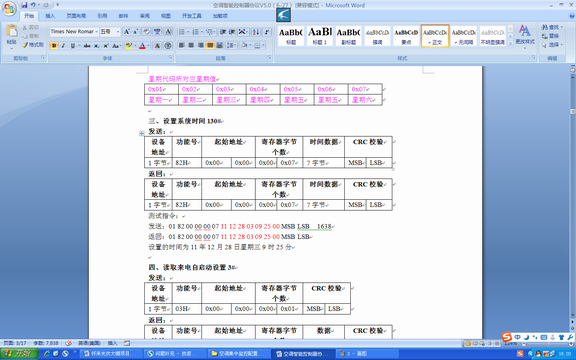Open Find (查找) in editing group
Screen dimensions: 576x360
(550, 27)
